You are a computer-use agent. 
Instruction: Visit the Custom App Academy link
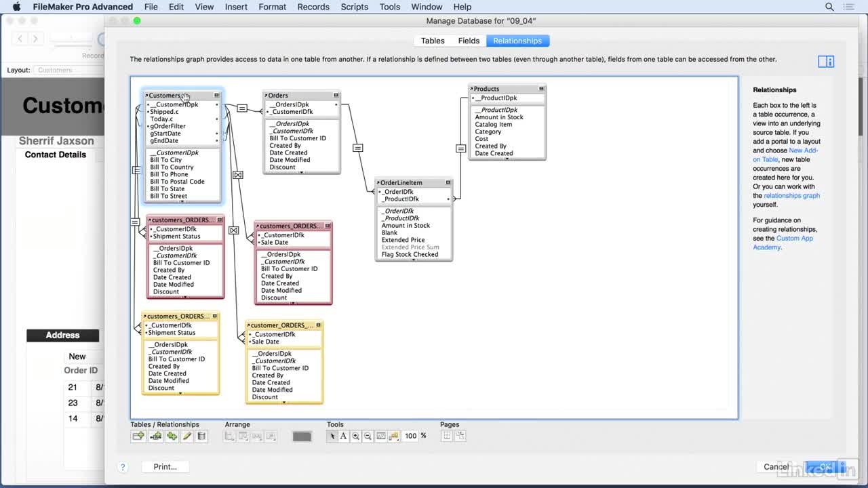(x=783, y=243)
